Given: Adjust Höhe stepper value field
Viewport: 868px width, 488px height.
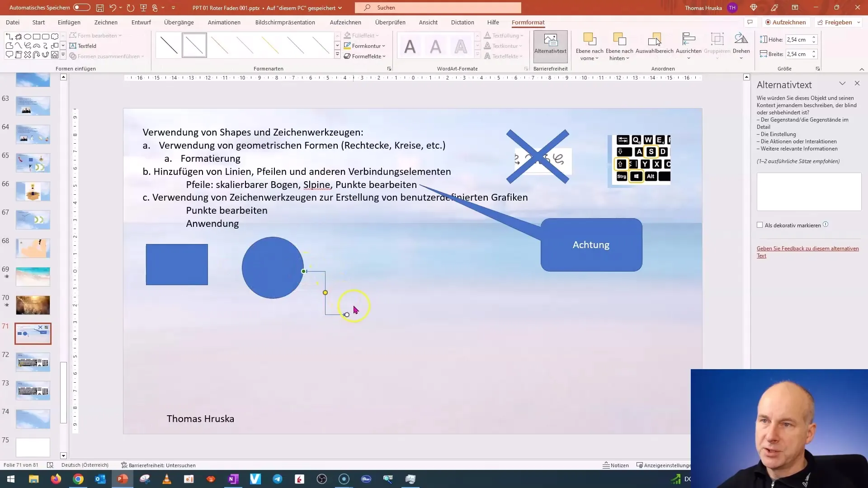Looking at the screenshot, I should coord(798,39).
